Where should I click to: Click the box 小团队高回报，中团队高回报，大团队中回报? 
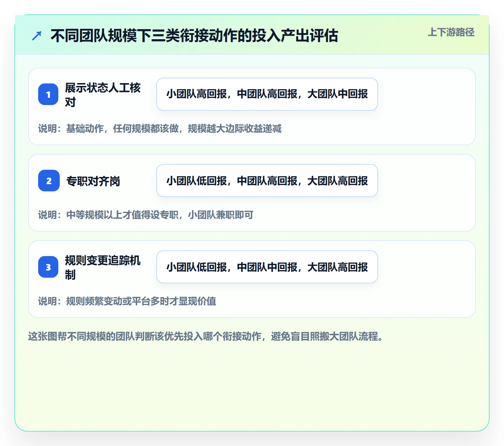coord(267,94)
